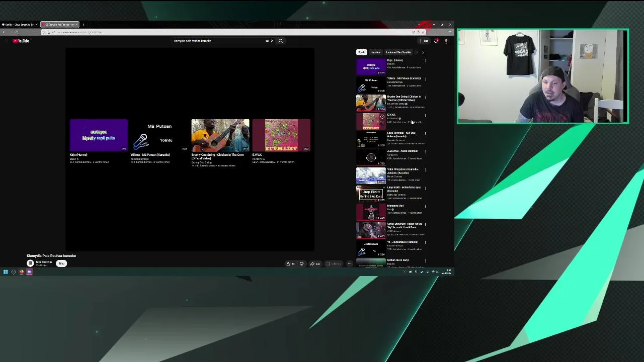The height and width of the screenshot is (362, 644).
Task: Switch to the first browser tab
Action: [x=20, y=24]
